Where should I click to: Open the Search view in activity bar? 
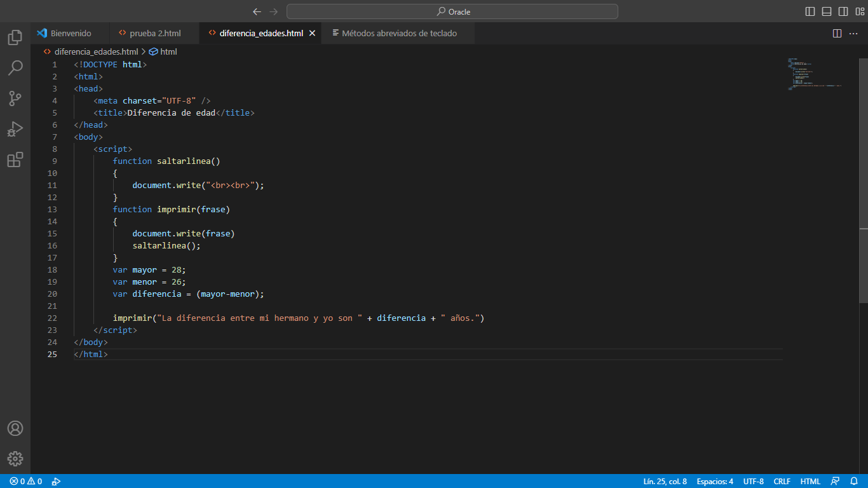pos(15,67)
